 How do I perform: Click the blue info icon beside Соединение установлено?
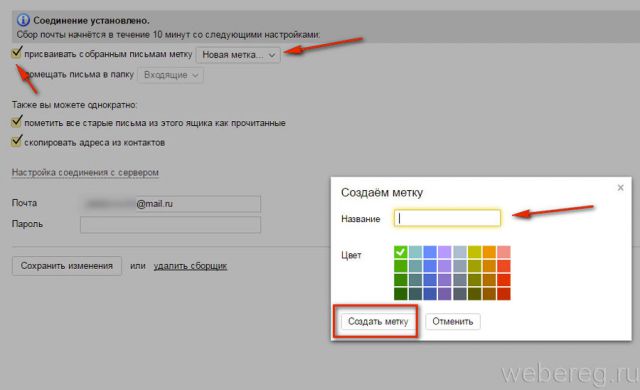coord(23,20)
